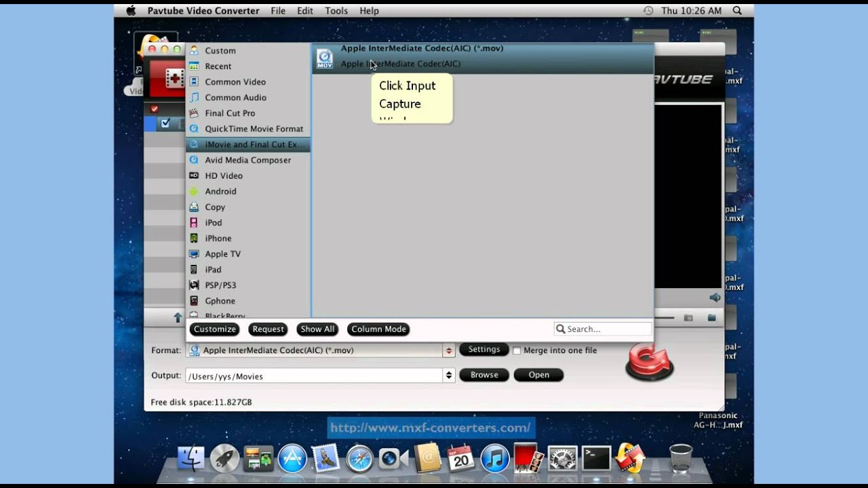868x488 pixels.
Task: Mute preview with the speaker icon
Action: point(715,298)
